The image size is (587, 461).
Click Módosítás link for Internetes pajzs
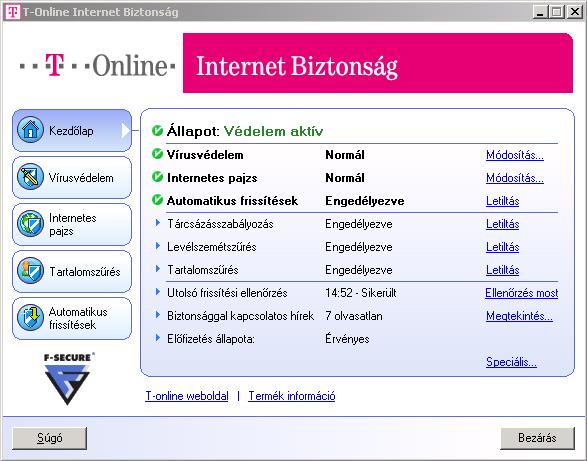tap(515, 178)
